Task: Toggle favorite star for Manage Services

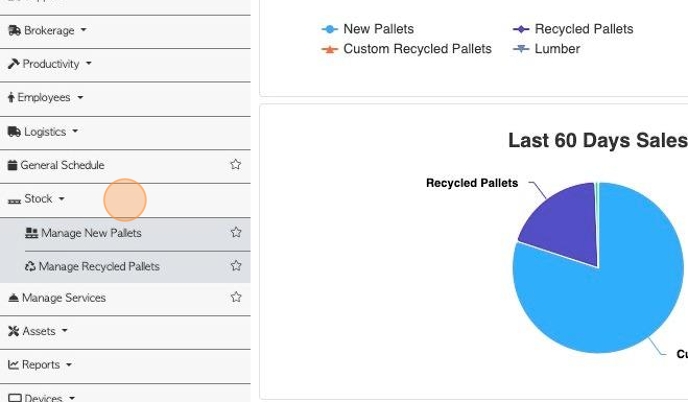Action: point(236,297)
